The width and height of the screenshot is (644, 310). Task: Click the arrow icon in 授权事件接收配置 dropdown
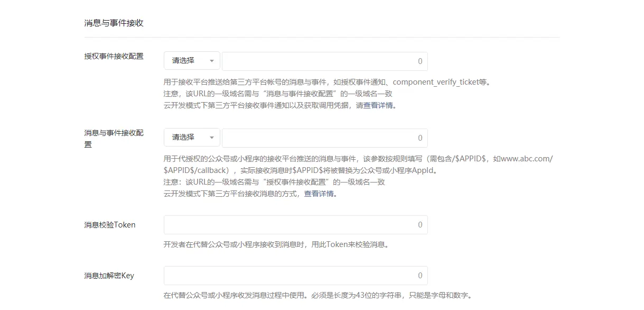click(212, 61)
